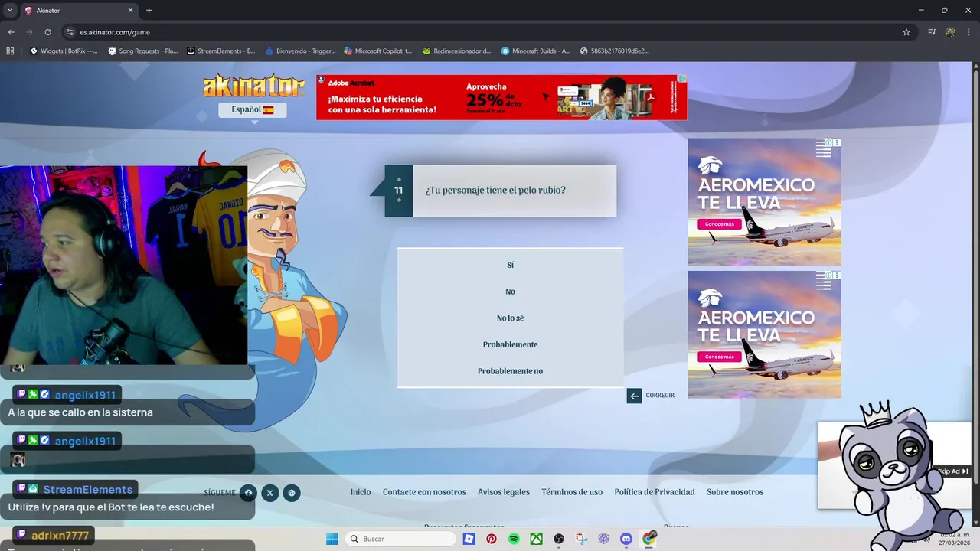Viewport: 980px width, 551px height.
Task: Bookmark this page with the star icon
Action: coord(906,32)
